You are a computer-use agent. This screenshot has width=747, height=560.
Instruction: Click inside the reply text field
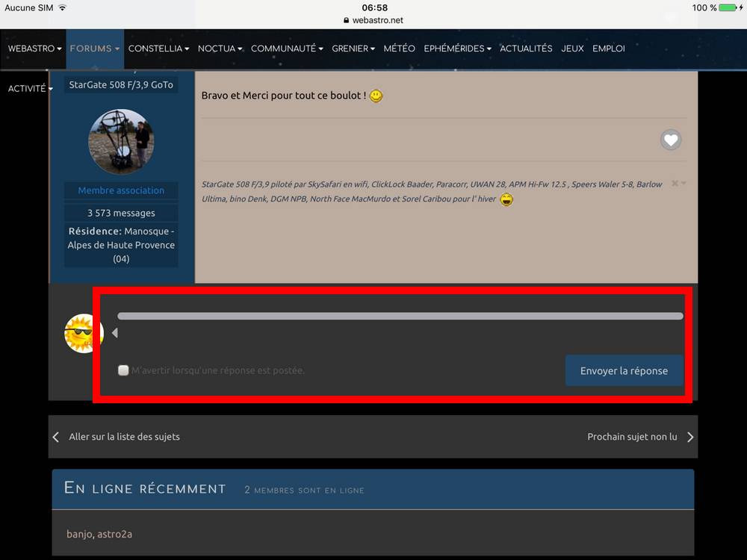(x=400, y=316)
